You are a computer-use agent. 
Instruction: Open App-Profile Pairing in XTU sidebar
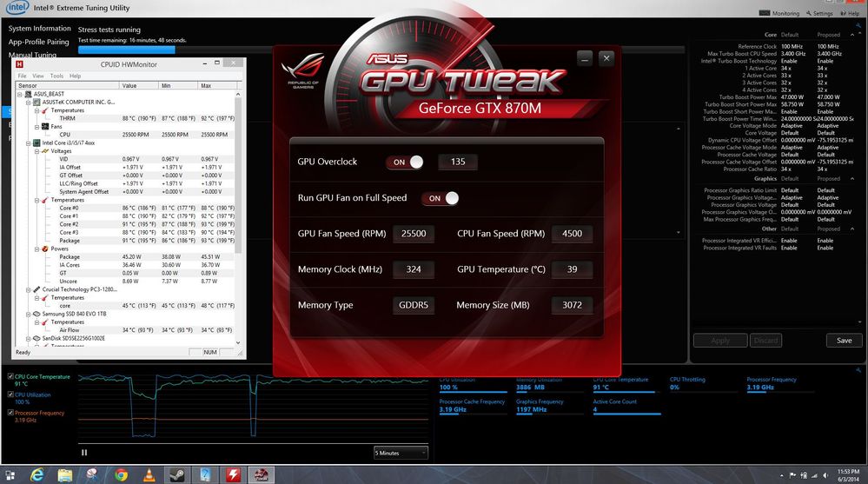(39, 42)
